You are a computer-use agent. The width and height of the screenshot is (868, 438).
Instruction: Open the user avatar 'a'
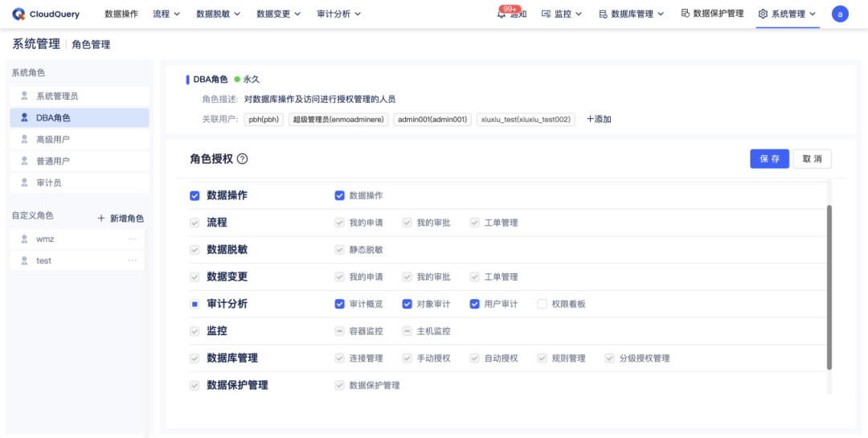(x=840, y=14)
